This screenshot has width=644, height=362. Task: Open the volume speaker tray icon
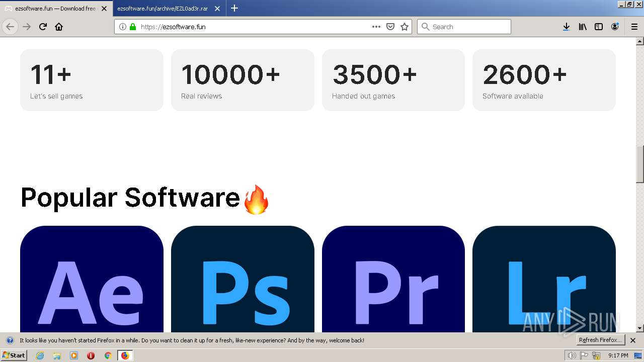point(572,355)
